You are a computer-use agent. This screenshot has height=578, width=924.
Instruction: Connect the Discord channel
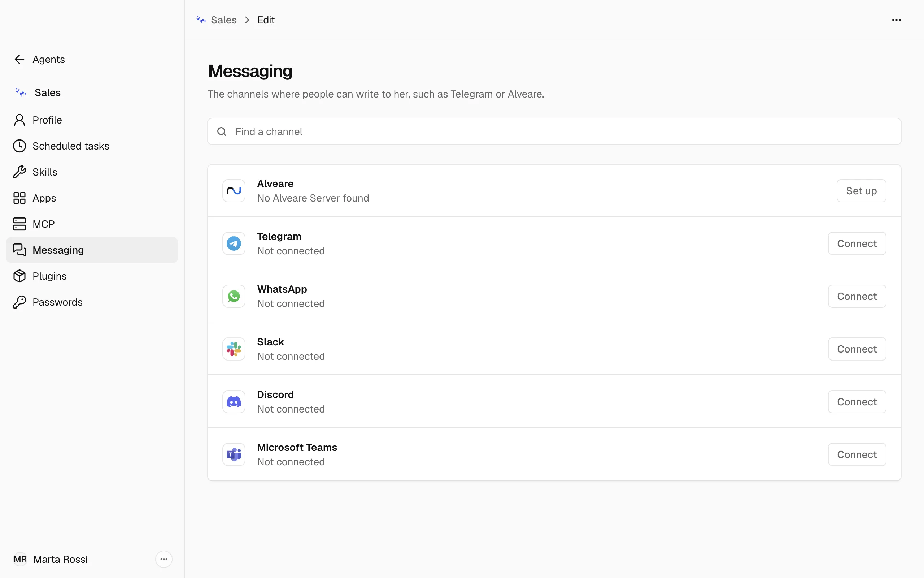(857, 402)
